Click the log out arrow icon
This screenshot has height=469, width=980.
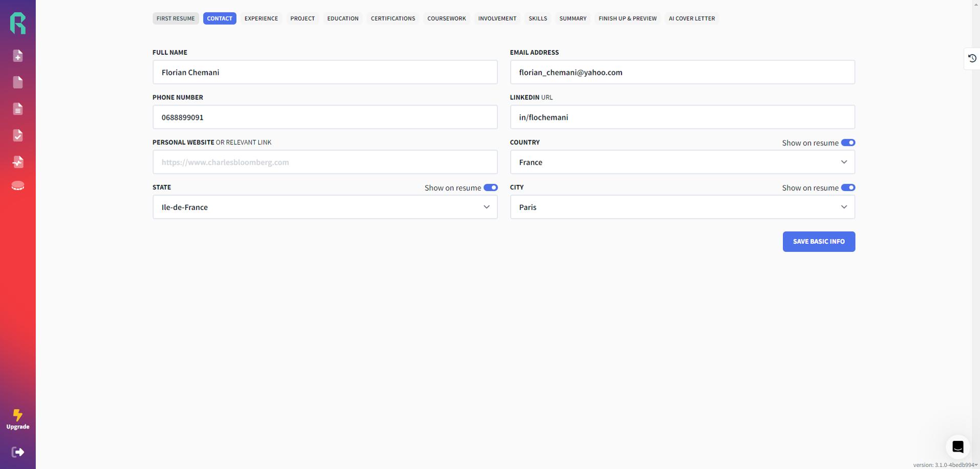pos(18,452)
